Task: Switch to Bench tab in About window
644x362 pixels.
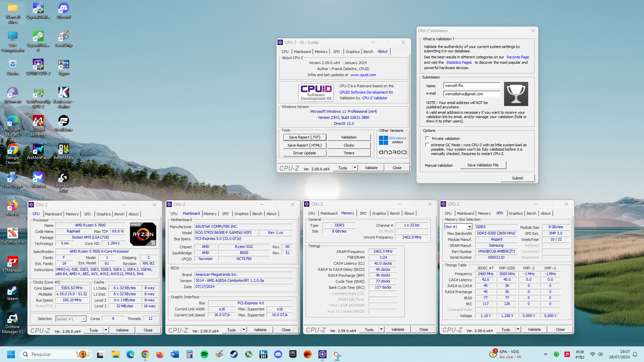Action: coord(368,52)
